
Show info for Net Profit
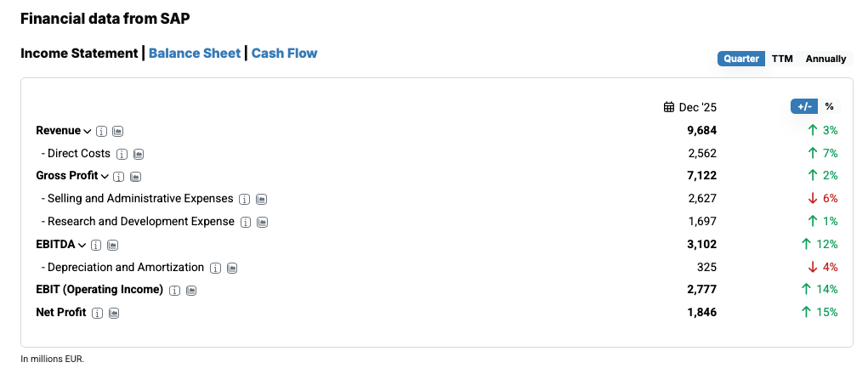click(97, 313)
